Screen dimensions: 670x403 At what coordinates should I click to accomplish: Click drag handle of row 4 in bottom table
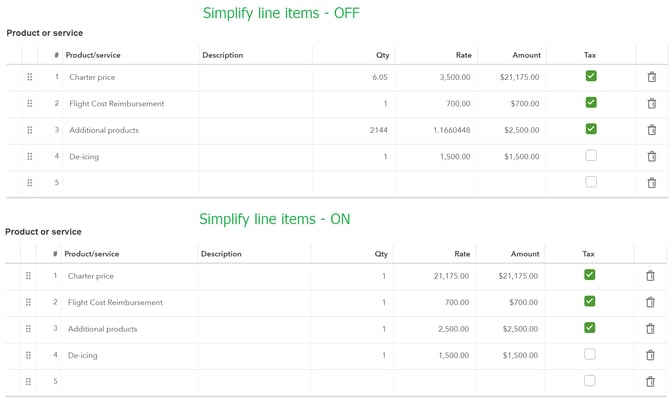[28, 355]
